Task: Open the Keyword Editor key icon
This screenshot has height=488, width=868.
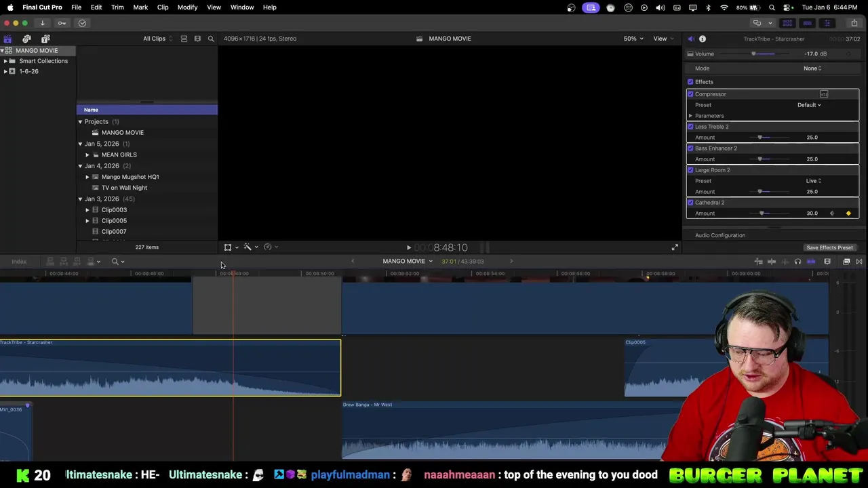Action: [x=62, y=23]
